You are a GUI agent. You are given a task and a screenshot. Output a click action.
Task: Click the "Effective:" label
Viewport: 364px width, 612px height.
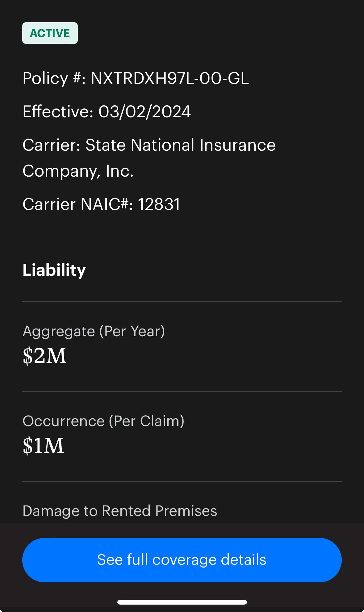(58, 112)
